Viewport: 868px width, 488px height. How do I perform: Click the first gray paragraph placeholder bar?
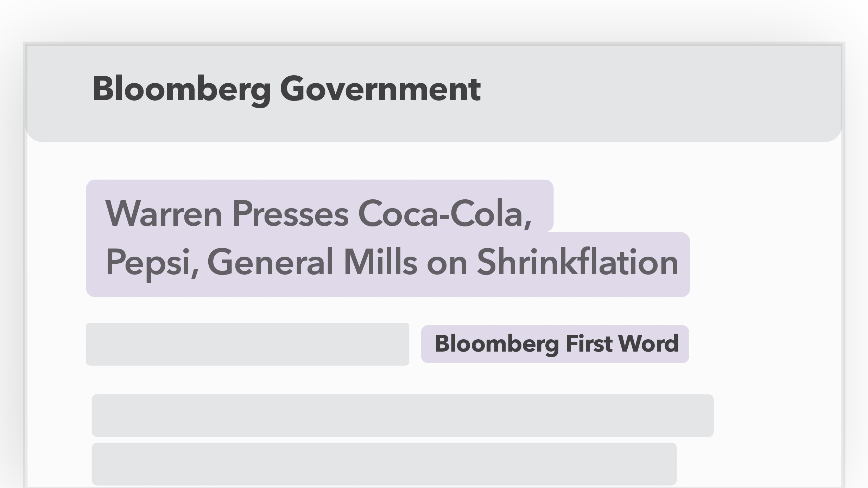[x=402, y=416]
